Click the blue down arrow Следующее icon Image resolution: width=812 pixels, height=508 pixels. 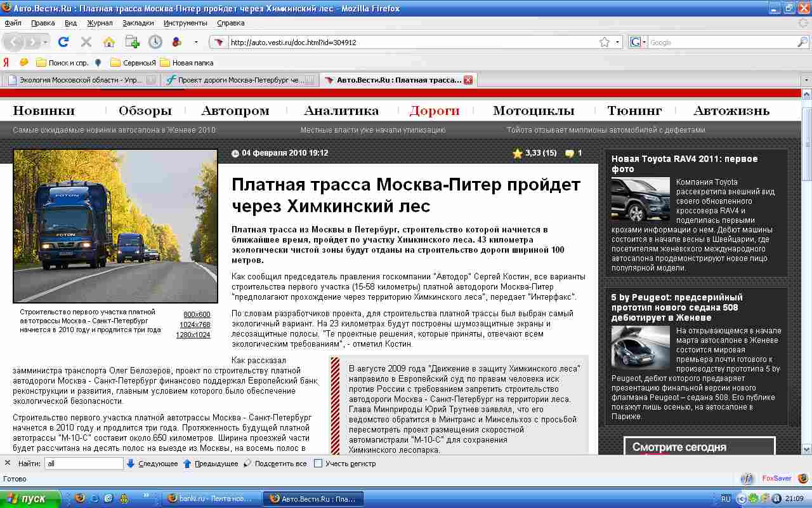pos(131,464)
